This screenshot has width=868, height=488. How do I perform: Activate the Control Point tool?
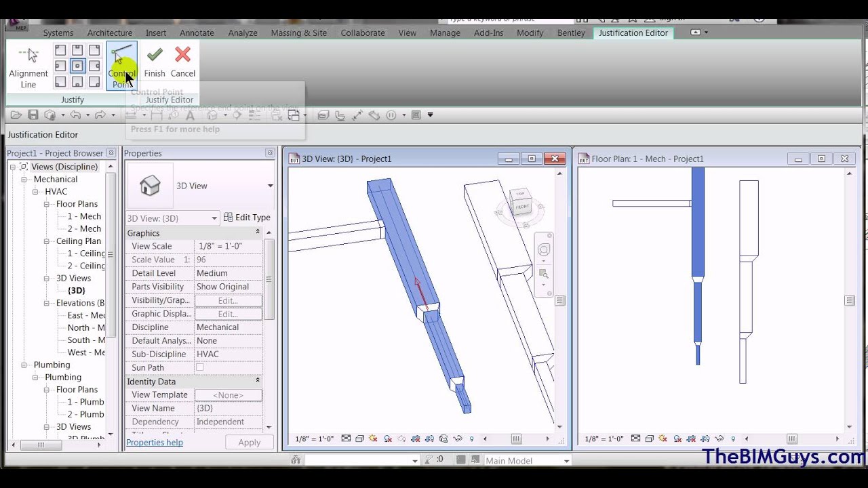click(122, 66)
